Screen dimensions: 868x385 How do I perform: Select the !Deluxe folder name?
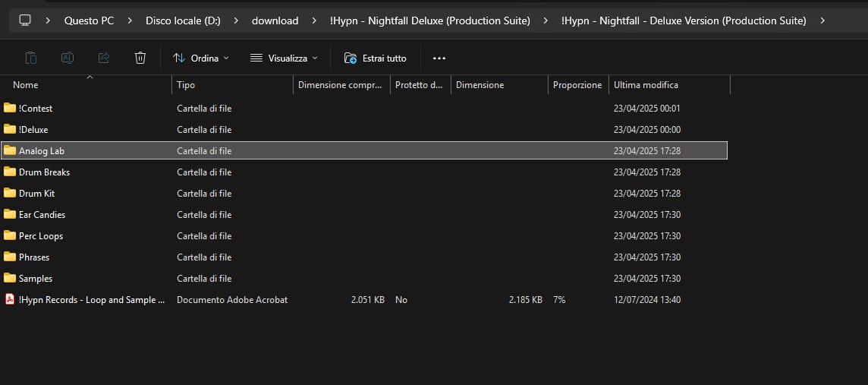coord(33,130)
